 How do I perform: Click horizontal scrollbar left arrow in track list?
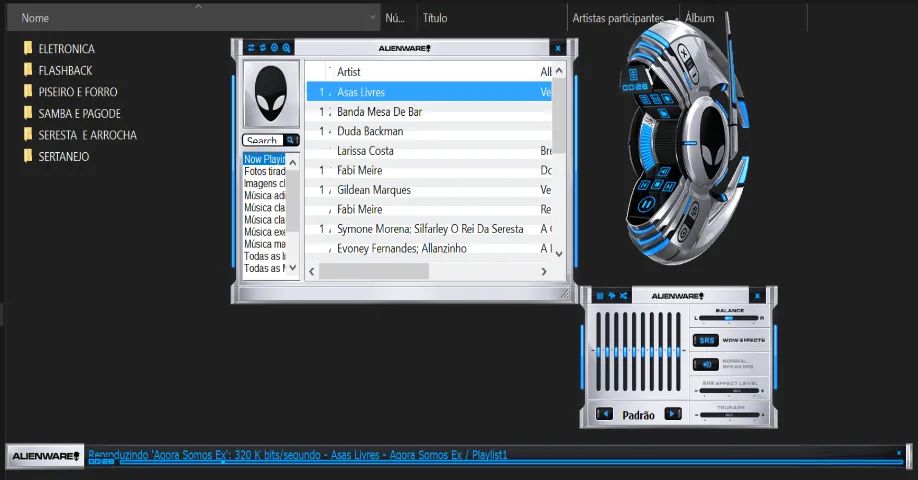tap(311, 271)
